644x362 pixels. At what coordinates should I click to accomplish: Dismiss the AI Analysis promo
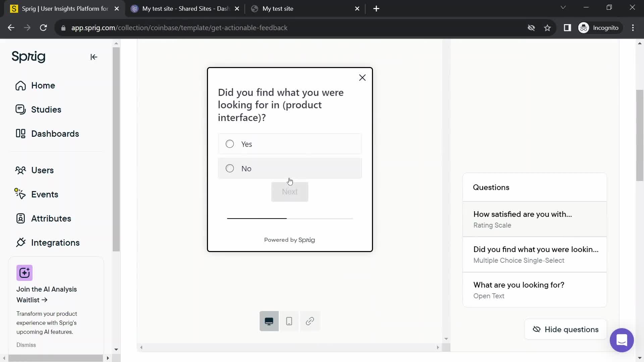pyautogui.click(x=26, y=345)
